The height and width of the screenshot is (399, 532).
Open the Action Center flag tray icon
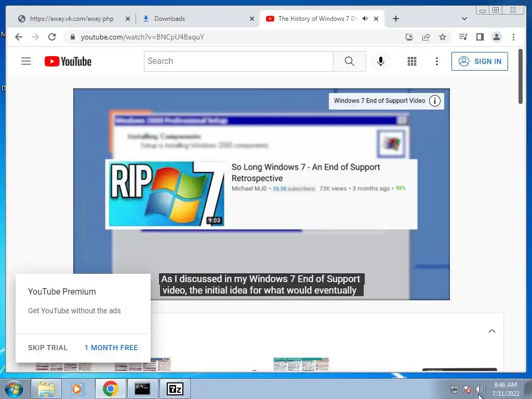(467, 389)
